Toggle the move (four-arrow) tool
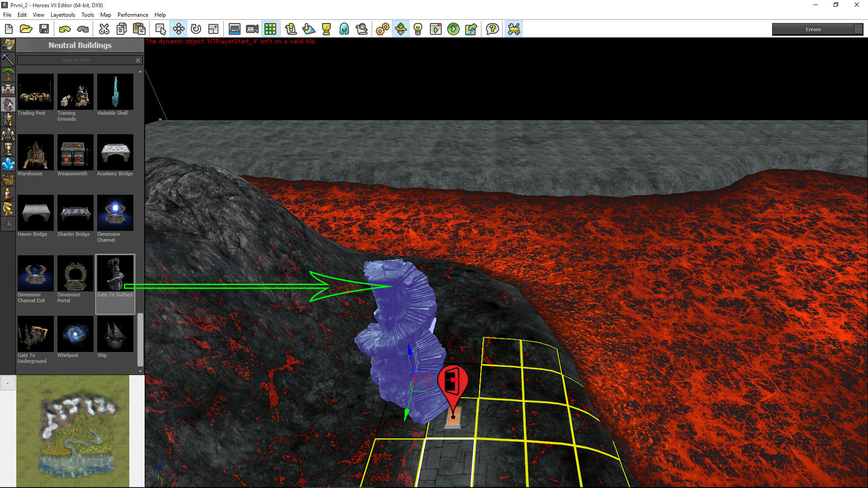 pos(179,29)
